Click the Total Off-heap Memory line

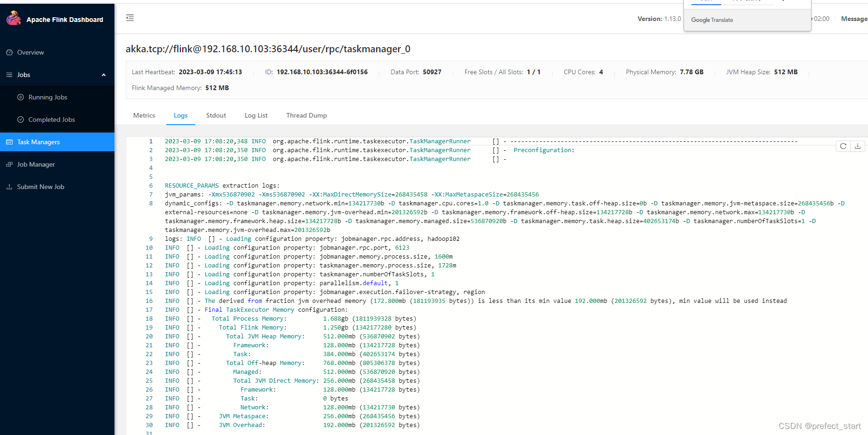(x=292, y=363)
